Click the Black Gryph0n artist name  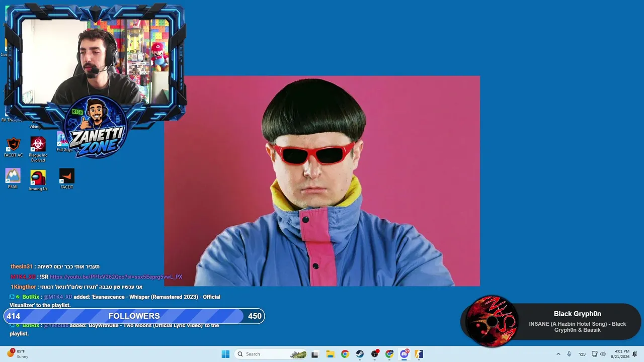click(578, 314)
